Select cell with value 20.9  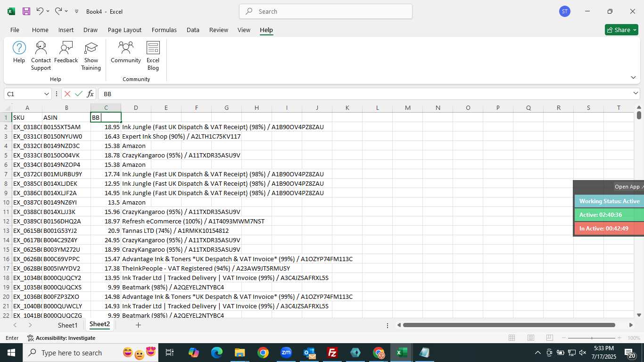point(106,230)
